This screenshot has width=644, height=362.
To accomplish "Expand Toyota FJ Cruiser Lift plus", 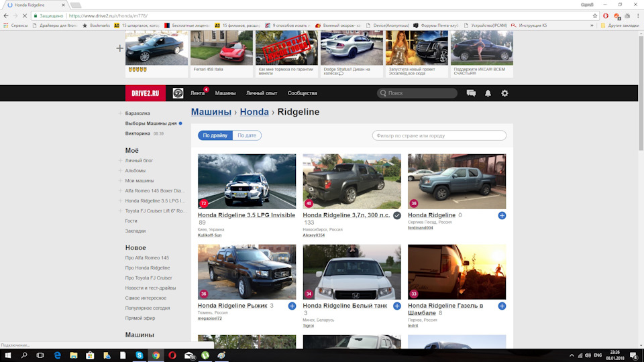I will click(x=120, y=211).
